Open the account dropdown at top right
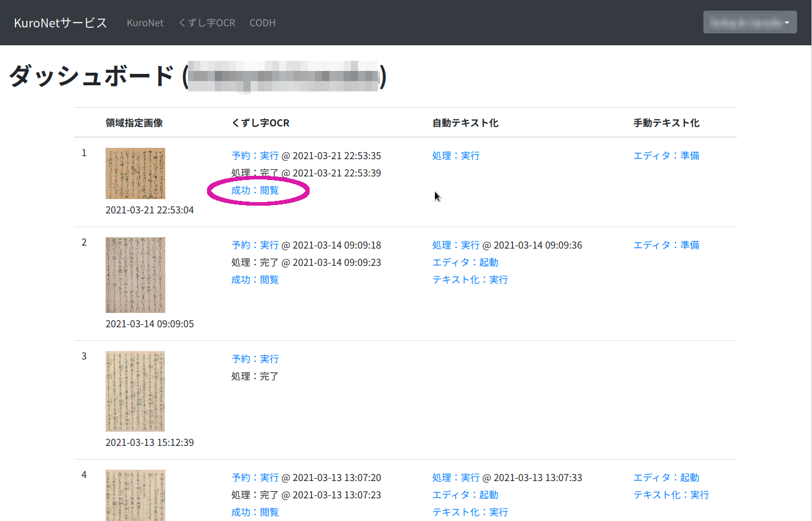This screenshot has width=812, height=521. click(x=750, y=21)
